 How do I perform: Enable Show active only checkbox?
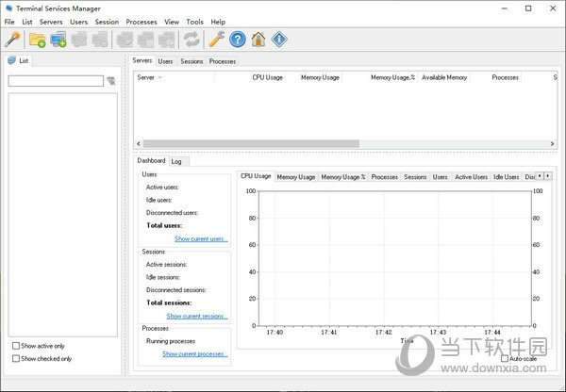click(16, 346)
